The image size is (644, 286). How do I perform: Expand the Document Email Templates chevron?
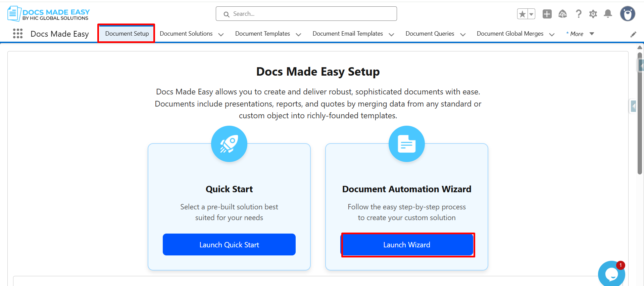(391, 34)
